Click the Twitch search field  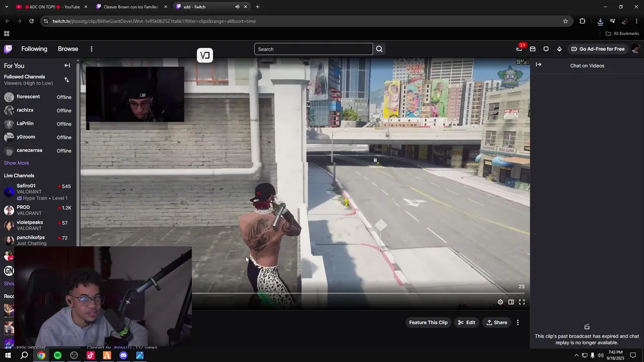coord(313,49)
